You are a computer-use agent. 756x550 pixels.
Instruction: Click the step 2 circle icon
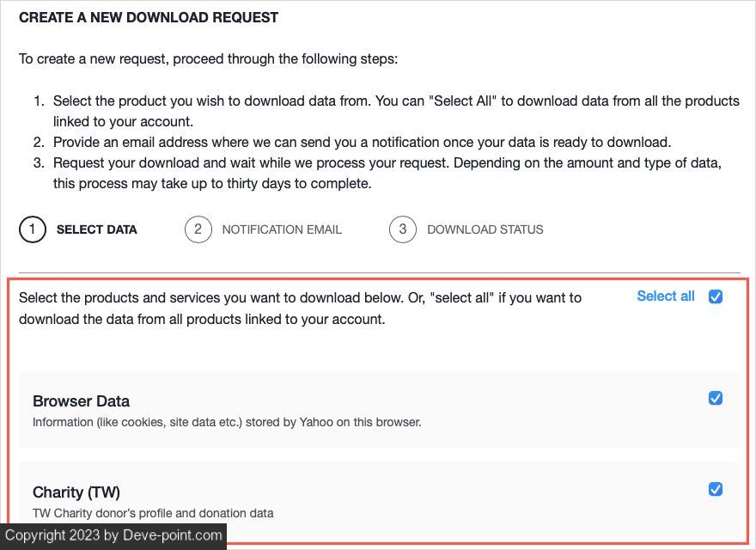198,229
